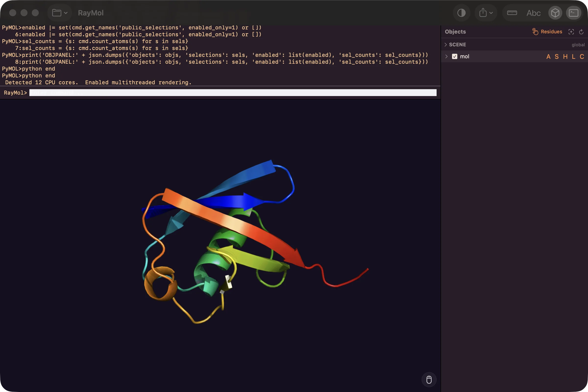Click 'Detected 12 CPU cores' log line
The image size is (588, 392).
98,82
